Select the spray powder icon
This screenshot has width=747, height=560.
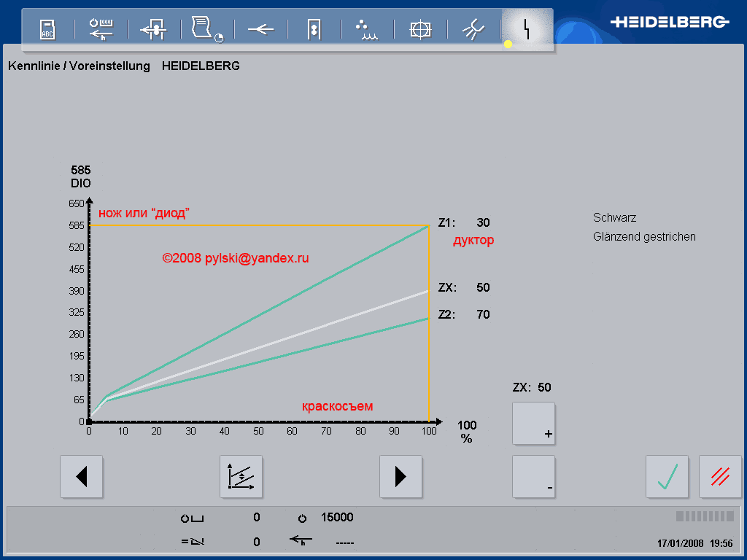tap(473, 29)
